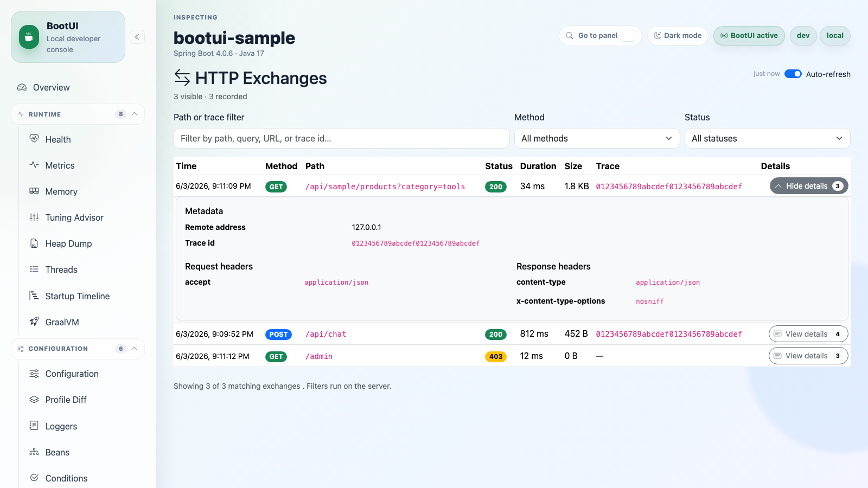Click the Conditions checkmark icon

click(x=34, y=478)
